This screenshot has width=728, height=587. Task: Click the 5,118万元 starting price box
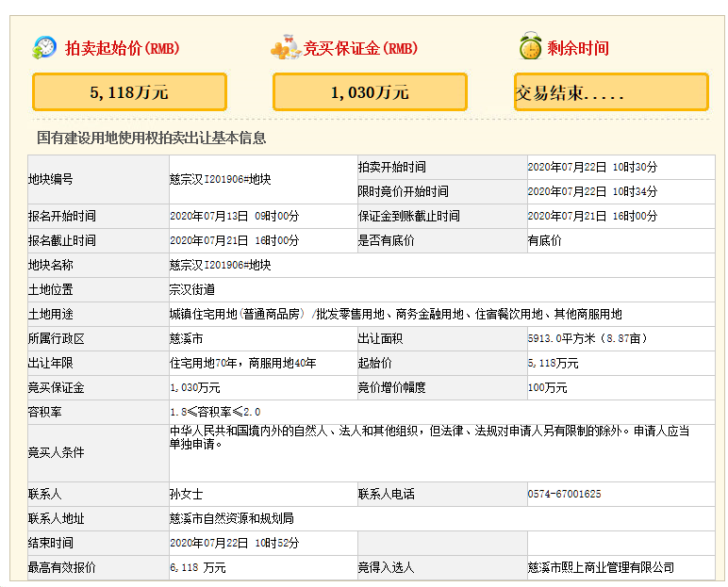(129, 92)
